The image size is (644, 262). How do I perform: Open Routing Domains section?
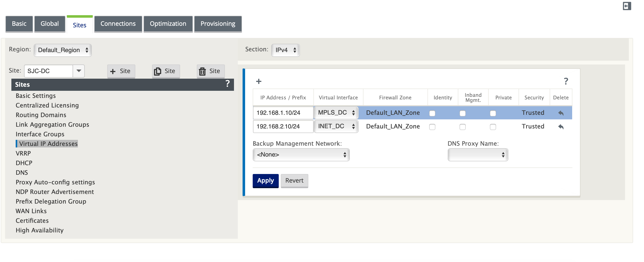point(41,115)
